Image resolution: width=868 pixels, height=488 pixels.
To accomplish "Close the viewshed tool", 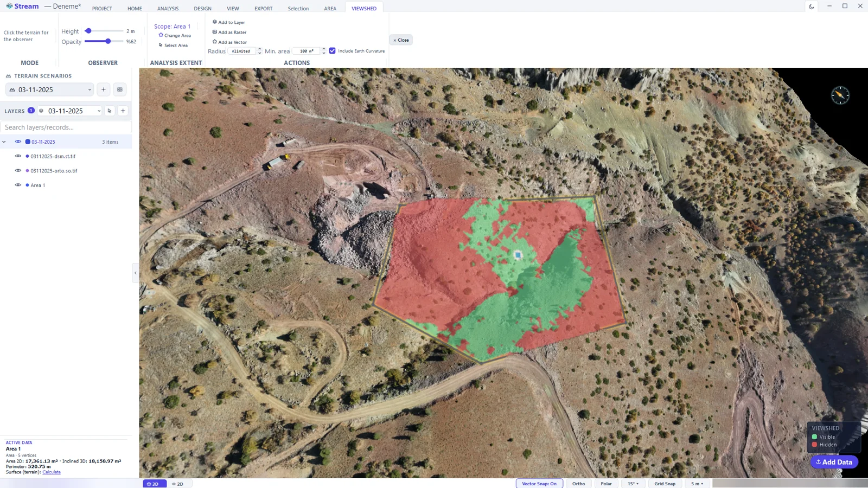I will click(401, 40).
